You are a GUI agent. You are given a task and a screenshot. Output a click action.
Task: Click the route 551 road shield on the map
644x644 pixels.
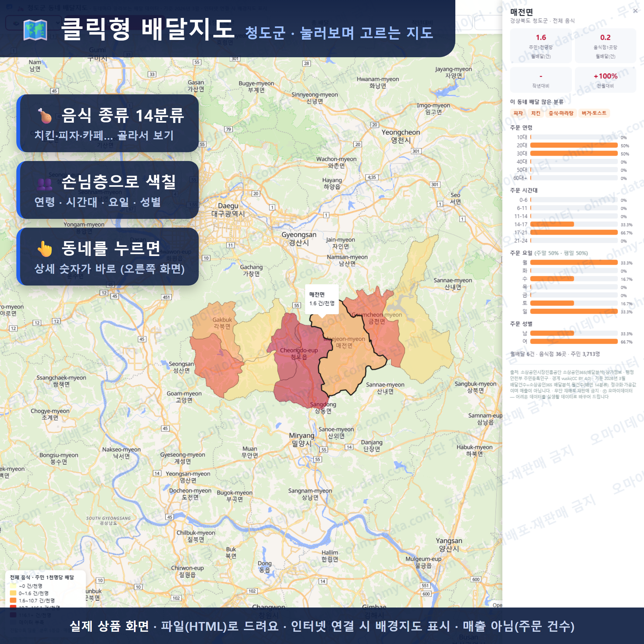(425, 585)
